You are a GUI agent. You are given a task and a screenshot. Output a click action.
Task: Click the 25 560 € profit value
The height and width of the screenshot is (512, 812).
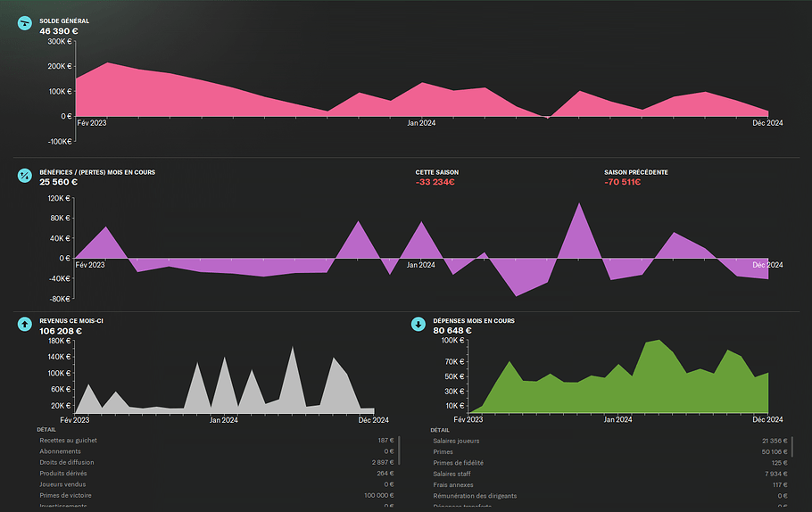(x=58, y=182)
